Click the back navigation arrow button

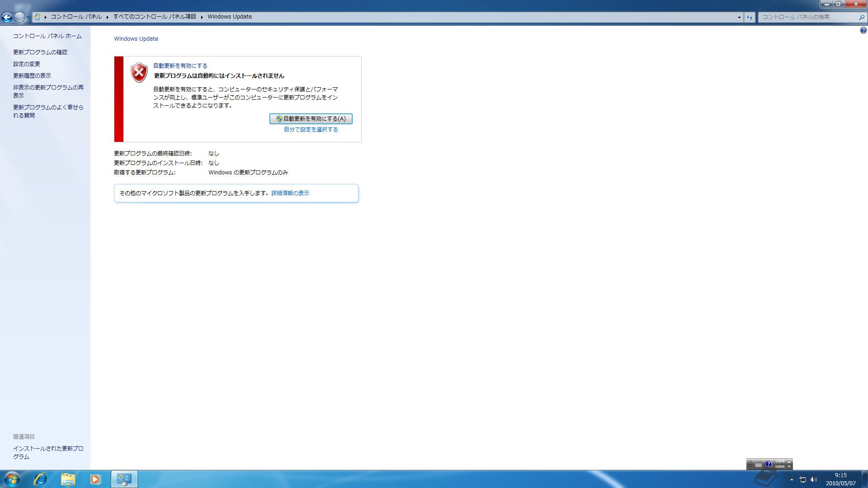(x=7, y=17)
